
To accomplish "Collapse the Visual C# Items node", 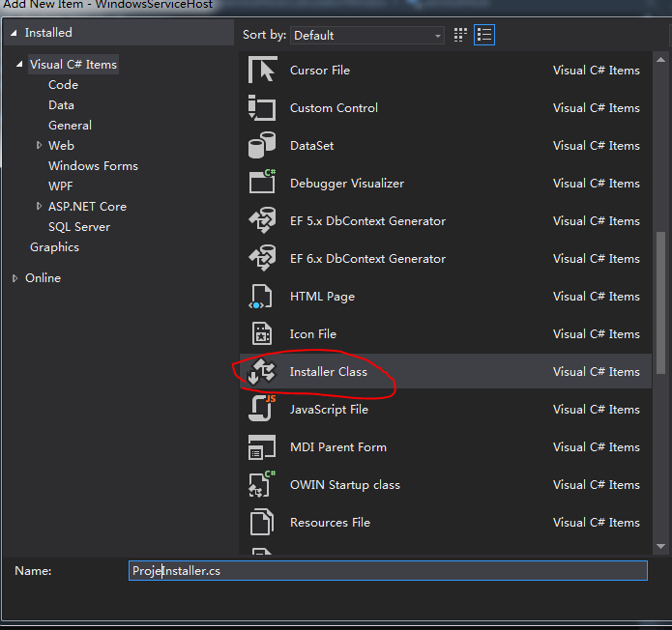I will (x=19, y=64).
